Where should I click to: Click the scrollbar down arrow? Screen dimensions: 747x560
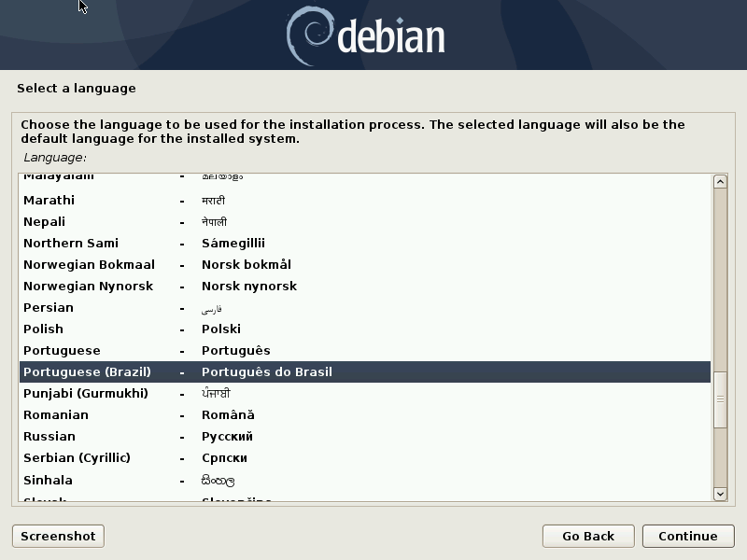coord(720,494)
